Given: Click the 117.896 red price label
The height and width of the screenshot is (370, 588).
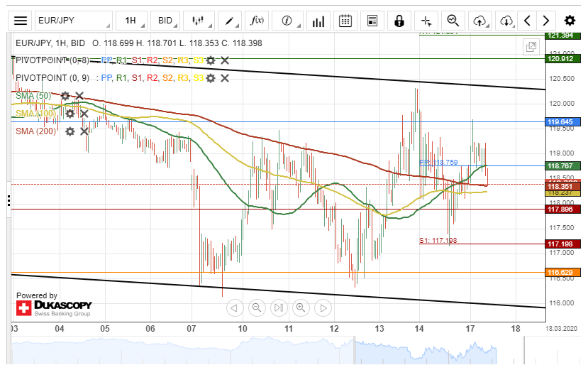Looking at the screenshot, I should [x=563, y=210].
